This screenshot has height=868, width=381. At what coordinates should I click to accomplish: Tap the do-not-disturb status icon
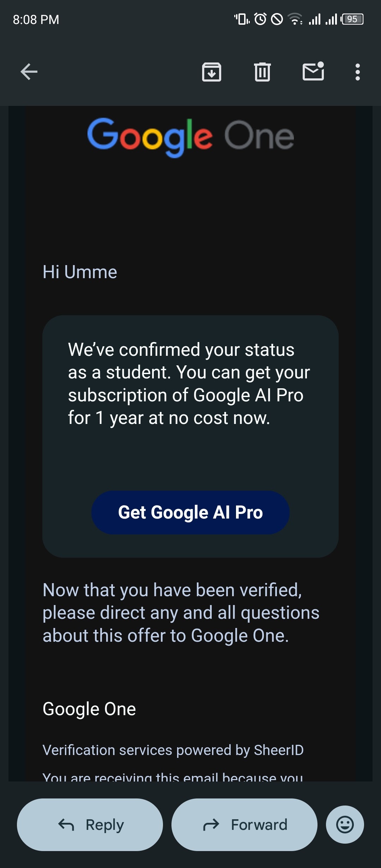(277, 19)
